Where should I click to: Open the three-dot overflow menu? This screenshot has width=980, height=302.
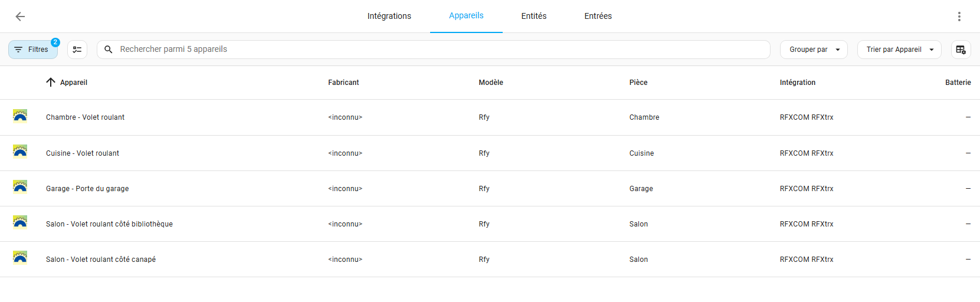959,17
